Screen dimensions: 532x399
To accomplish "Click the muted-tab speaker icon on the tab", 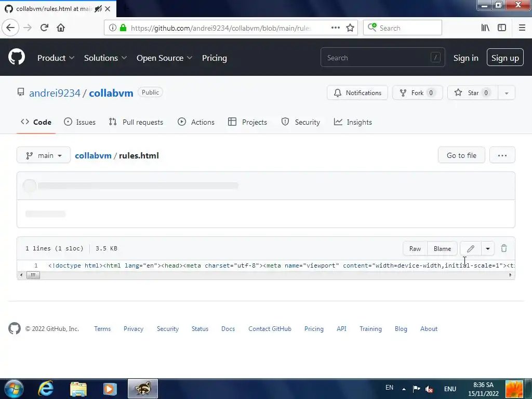I will tap(98, 9).
